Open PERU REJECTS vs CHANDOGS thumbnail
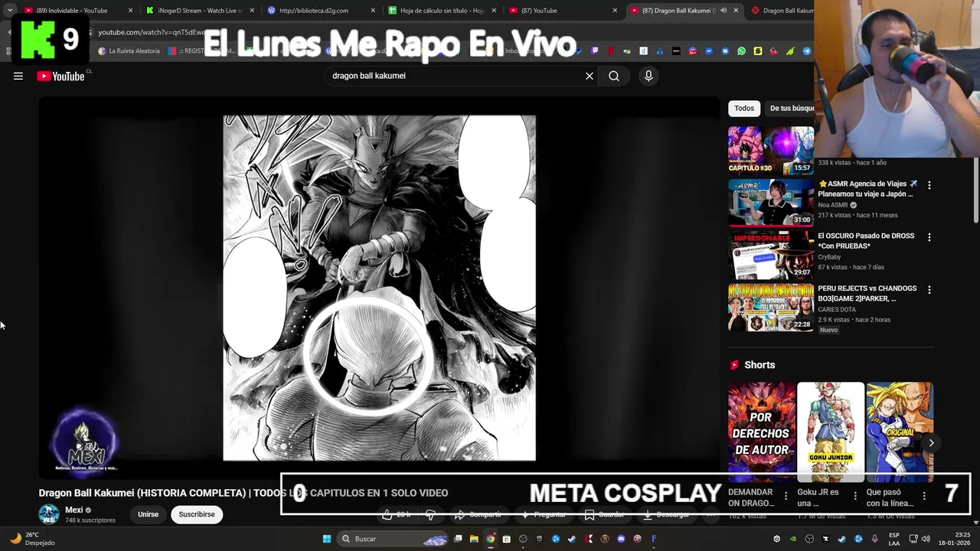Screen dimensions: 980x551 pos(771,308)
